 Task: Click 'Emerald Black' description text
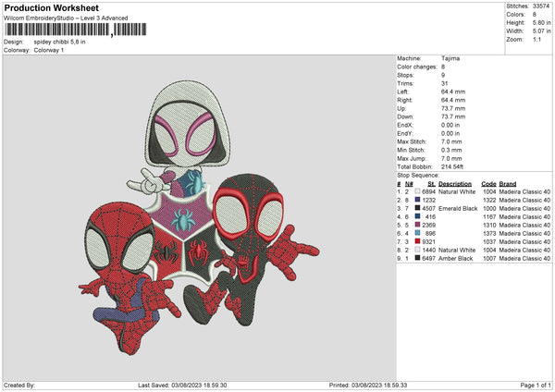pyautogui.click(x=458, y=208)
